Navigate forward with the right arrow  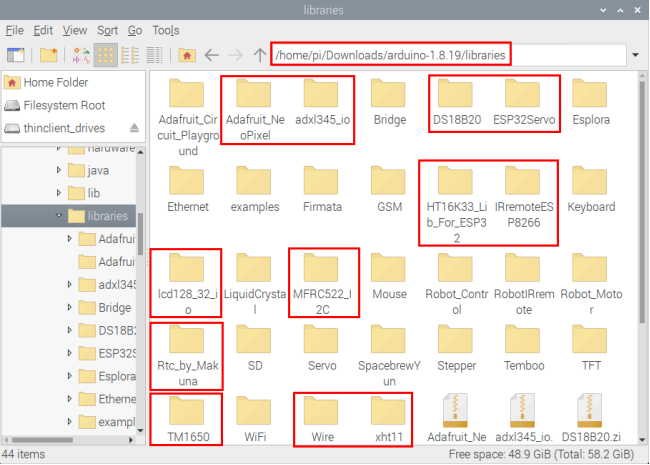[235, 55]
